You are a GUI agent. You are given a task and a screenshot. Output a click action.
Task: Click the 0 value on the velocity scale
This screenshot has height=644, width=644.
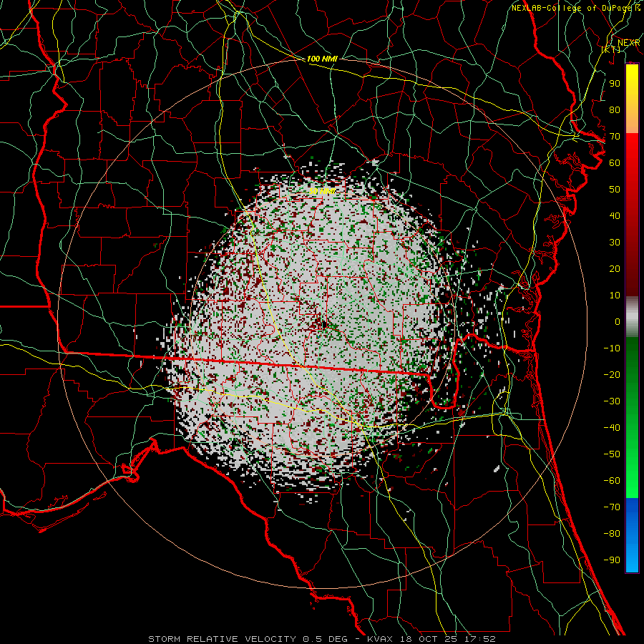click(x=618, y=321)
